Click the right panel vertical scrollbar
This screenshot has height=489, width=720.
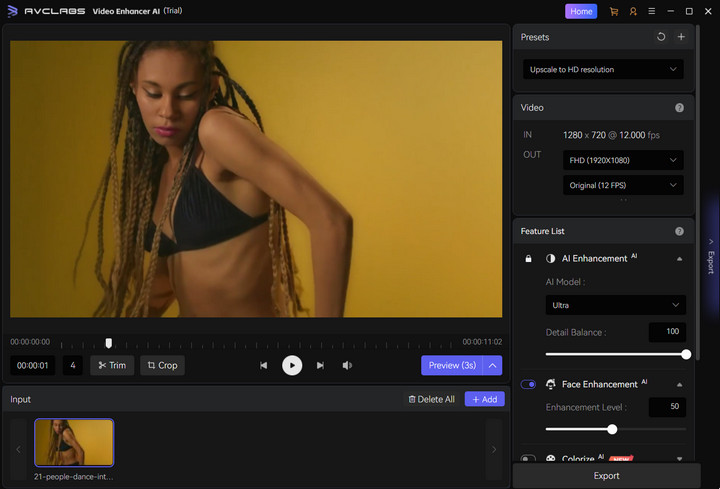[x=698, y=193]
